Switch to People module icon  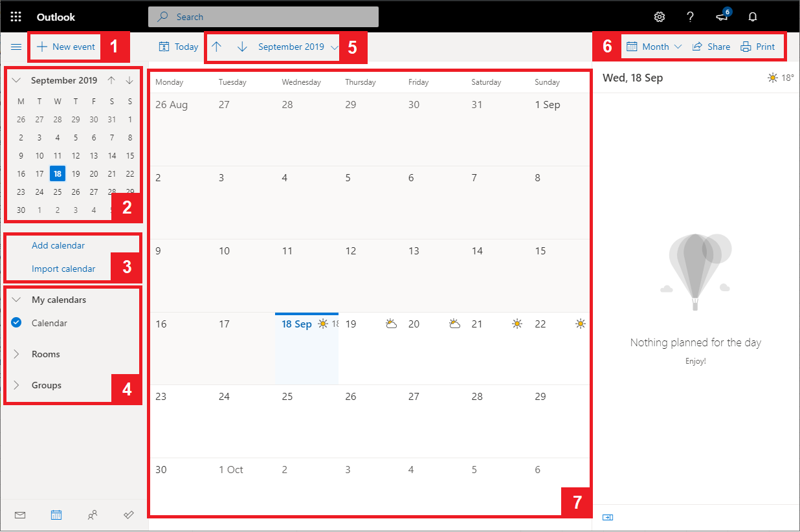[93, 515]
